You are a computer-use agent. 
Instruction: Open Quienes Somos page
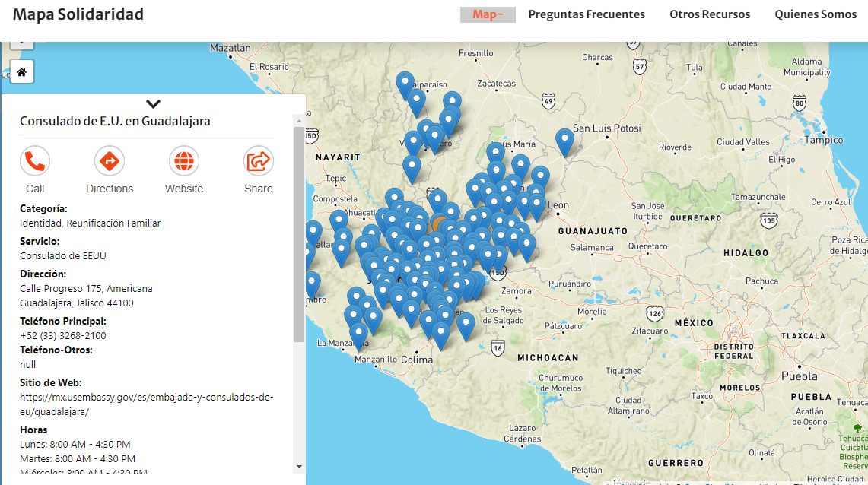pyautogui.click(x=816, y=14)
